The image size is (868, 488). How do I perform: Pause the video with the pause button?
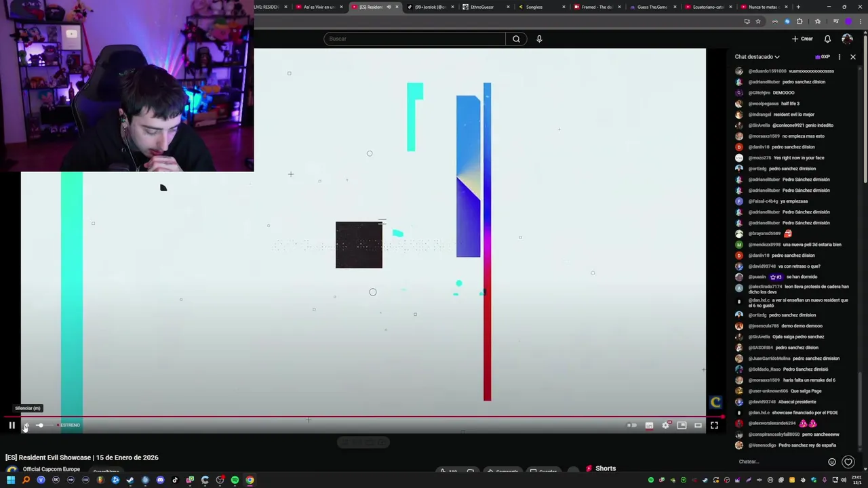[x=12, y=425]
